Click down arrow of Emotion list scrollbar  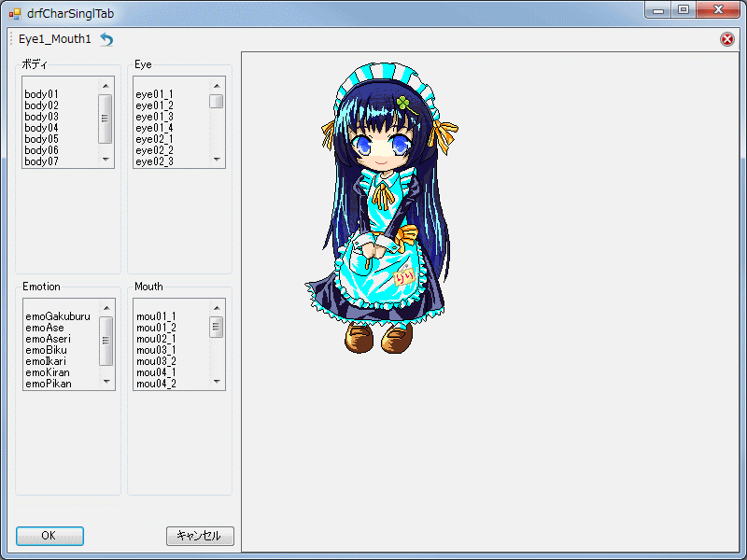pyautogui.click(x=106, y=382)
